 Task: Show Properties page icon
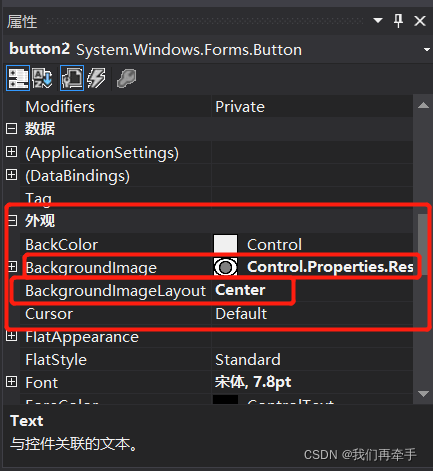pos(72,78)
